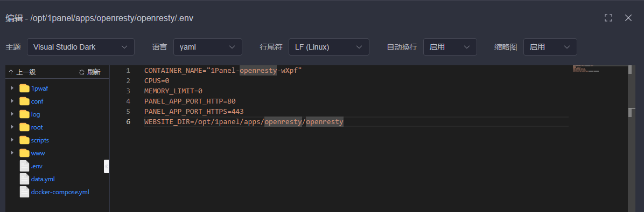Expand the www folder arrow

pos(12,153)
